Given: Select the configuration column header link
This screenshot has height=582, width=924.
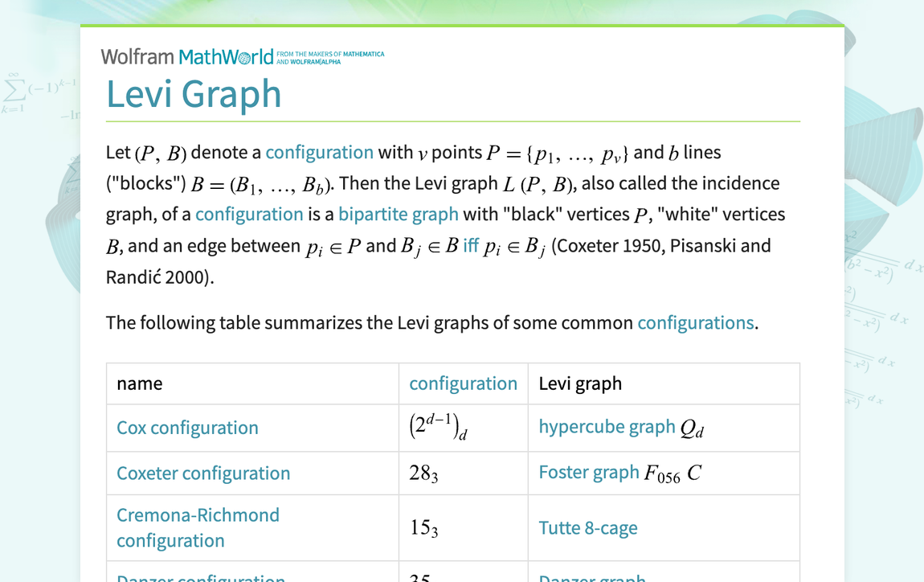Looking at the screenshot, I should [464, 383].
